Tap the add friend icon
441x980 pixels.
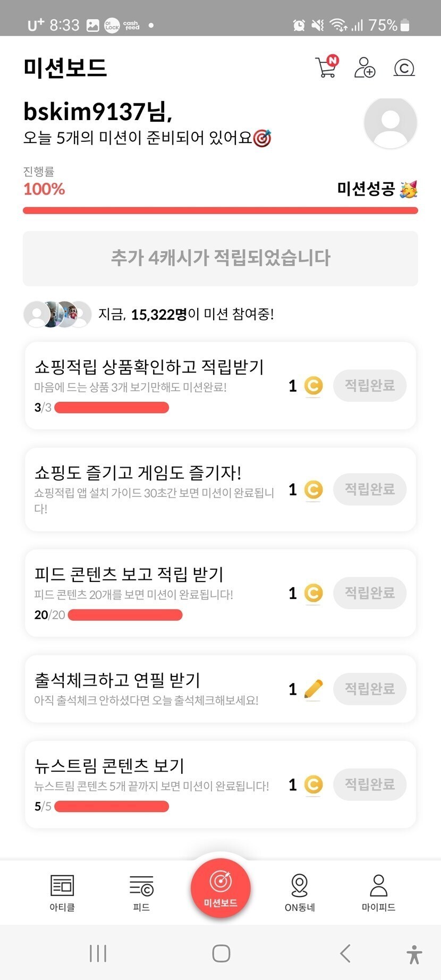click(x=364, y=67)
